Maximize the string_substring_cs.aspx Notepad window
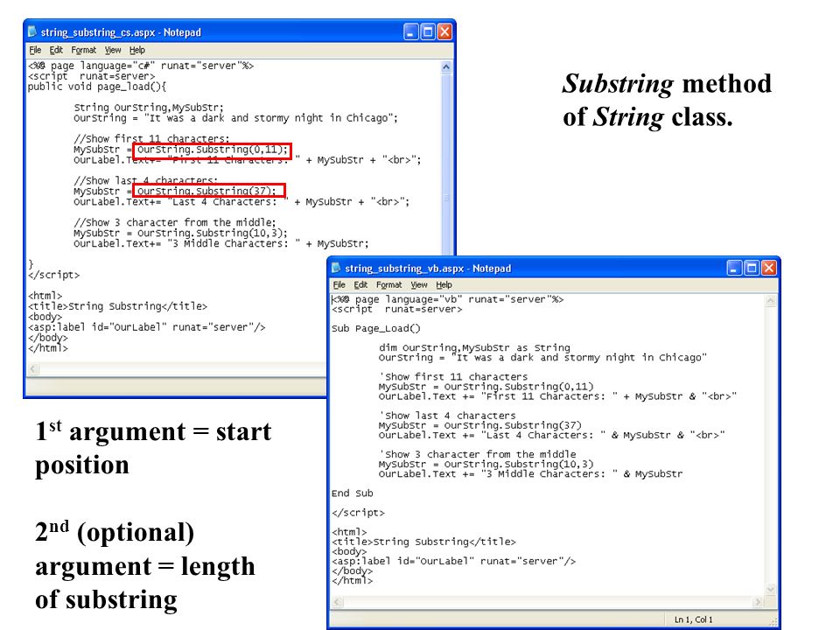Screen dimensions: 840x630 coord(428,32)
